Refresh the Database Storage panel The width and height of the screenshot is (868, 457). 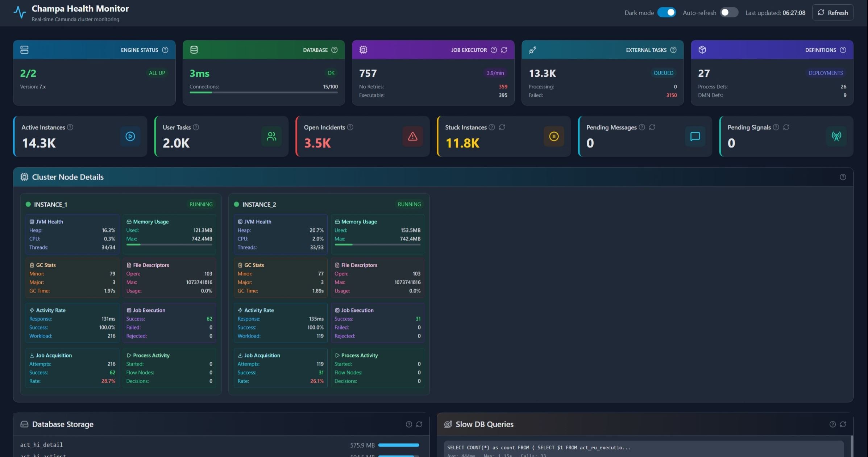pos(419,424)
